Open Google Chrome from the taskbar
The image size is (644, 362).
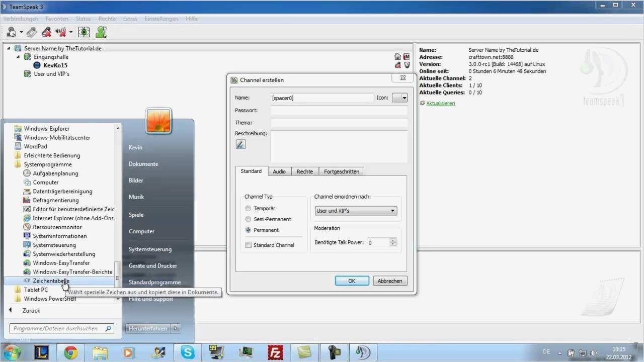coord(71,353)
